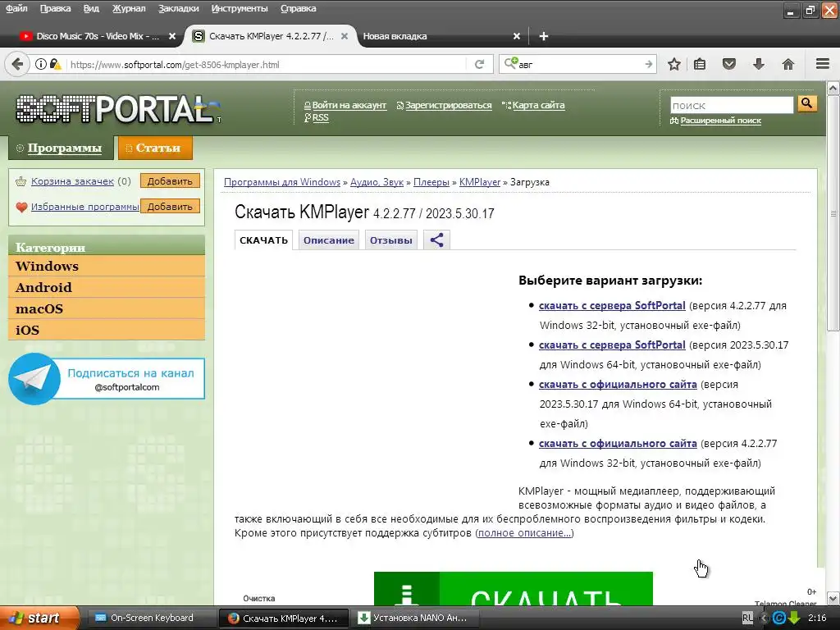Select the Windows category
This screenshot has width=840, height=630.
[107, 266]
